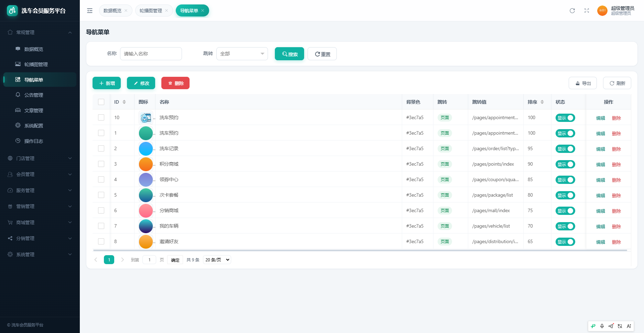Image resolution: width=644 pixels, height=333 pixels.
Task: Open 系统配置 in the sidebar
Action: [x=40, y=126]
